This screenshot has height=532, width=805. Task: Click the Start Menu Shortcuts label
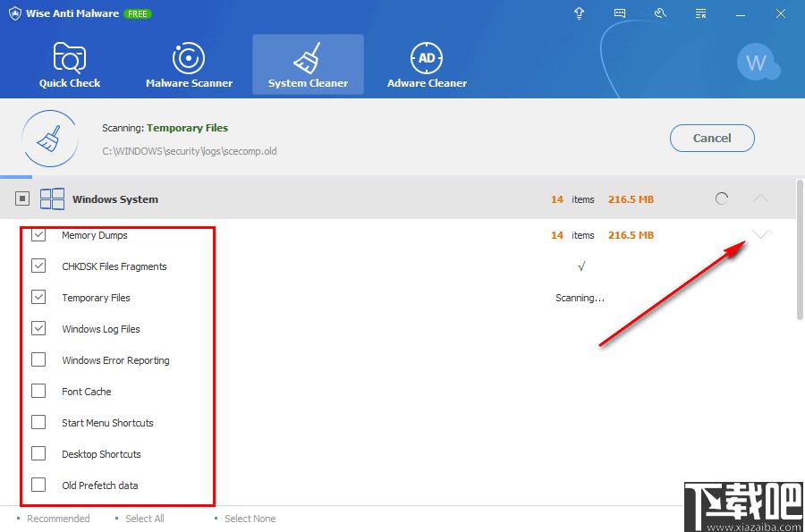pyautogui.click(x=107, y=423)
